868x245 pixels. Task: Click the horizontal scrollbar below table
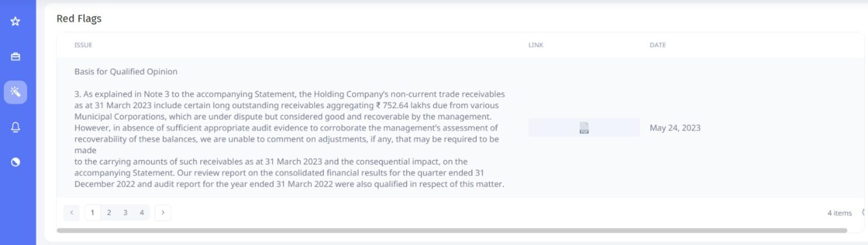pos(452,230)
